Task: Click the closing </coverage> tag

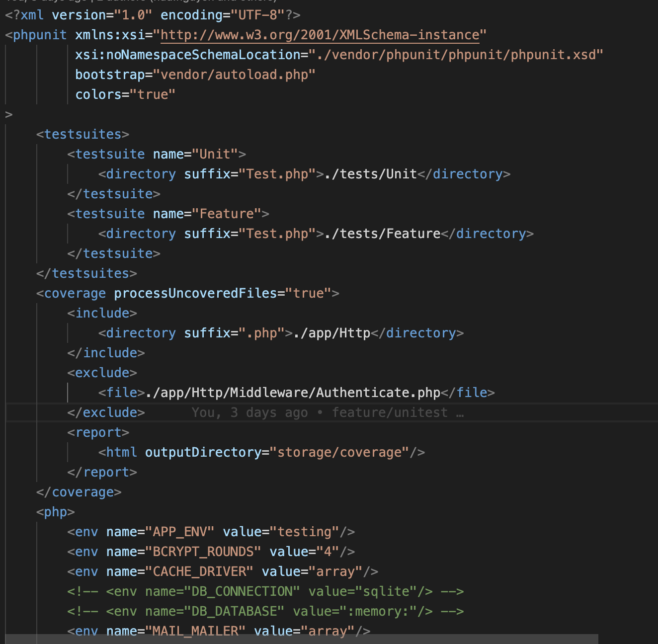Action: pyautogui.click(x=79, y=492)
